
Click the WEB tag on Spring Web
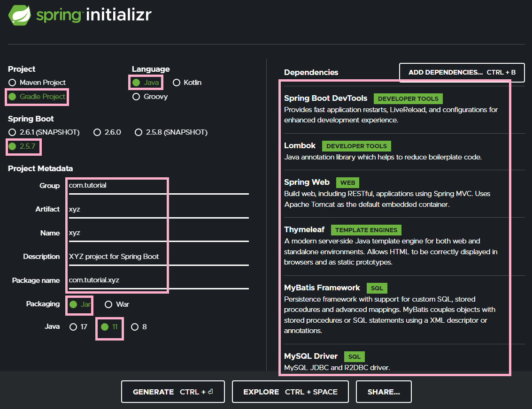pyautogui.click(x=348, y=182)
